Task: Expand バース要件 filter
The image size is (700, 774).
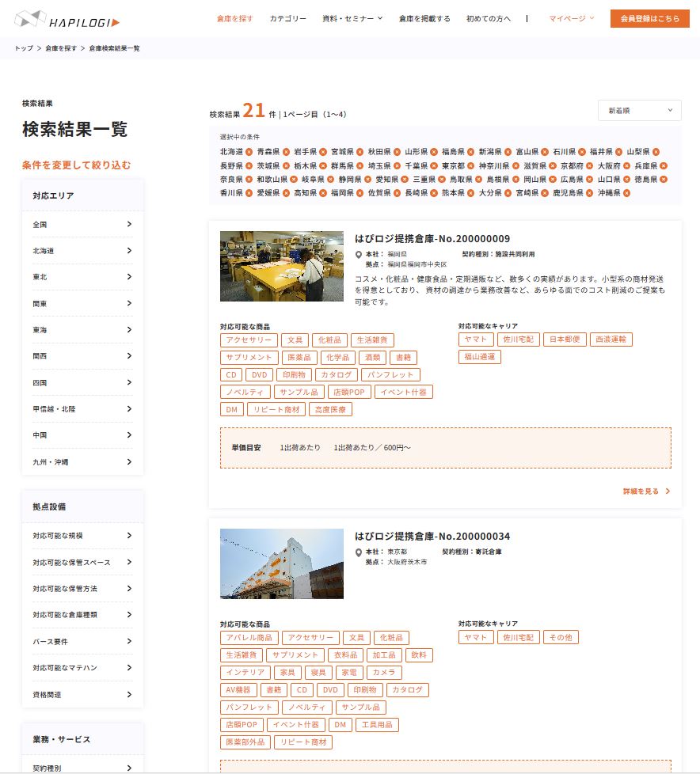Action: pyautogui.click(x=82, y=641)
